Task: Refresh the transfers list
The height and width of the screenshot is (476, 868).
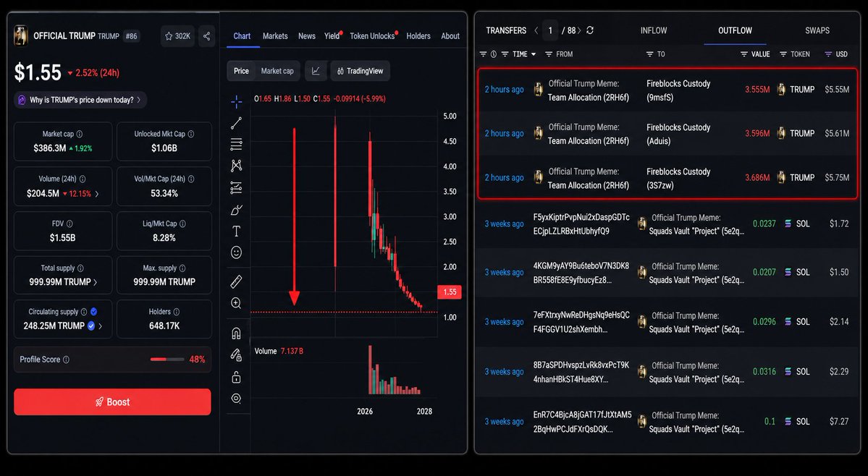Action: coord(590,30)
